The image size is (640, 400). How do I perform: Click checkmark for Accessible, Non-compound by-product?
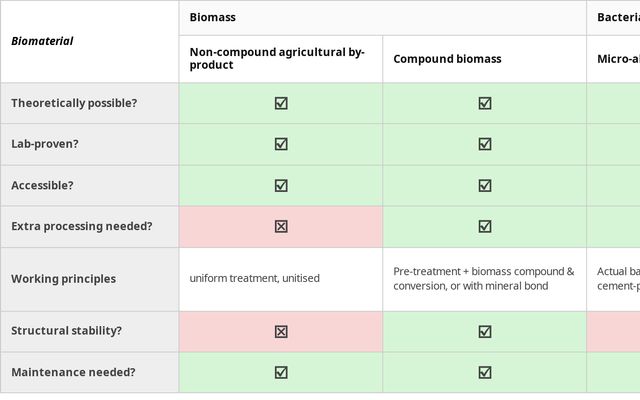point(281,185)
